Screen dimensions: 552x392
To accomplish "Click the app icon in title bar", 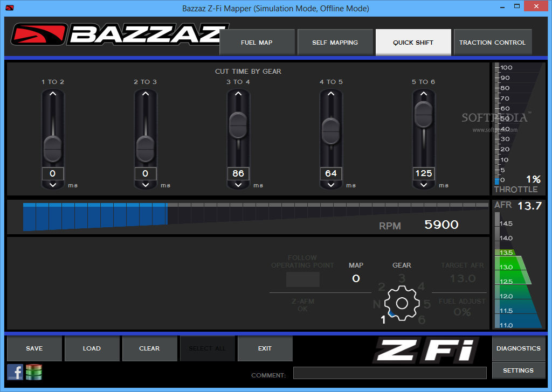I will point(10,8).
